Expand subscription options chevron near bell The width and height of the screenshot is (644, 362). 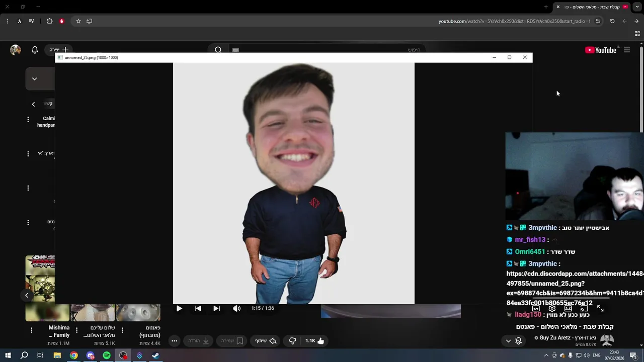(x=508, y=341)
